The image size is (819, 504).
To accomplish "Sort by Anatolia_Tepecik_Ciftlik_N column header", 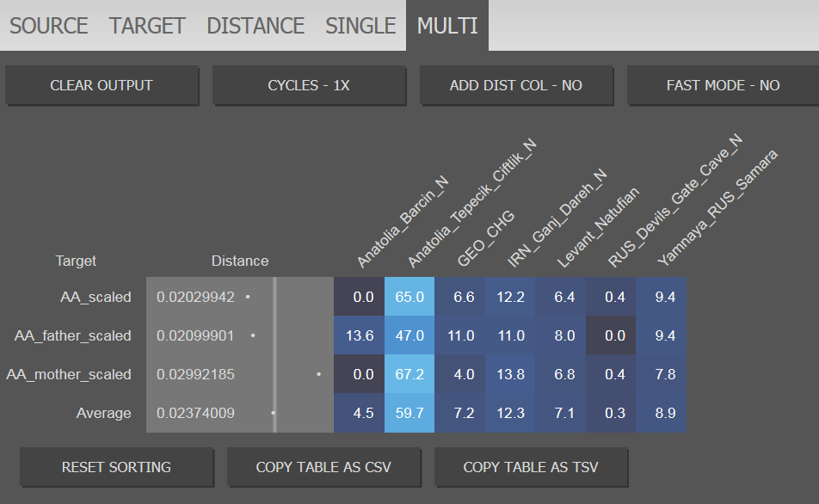I will point(471,203).
